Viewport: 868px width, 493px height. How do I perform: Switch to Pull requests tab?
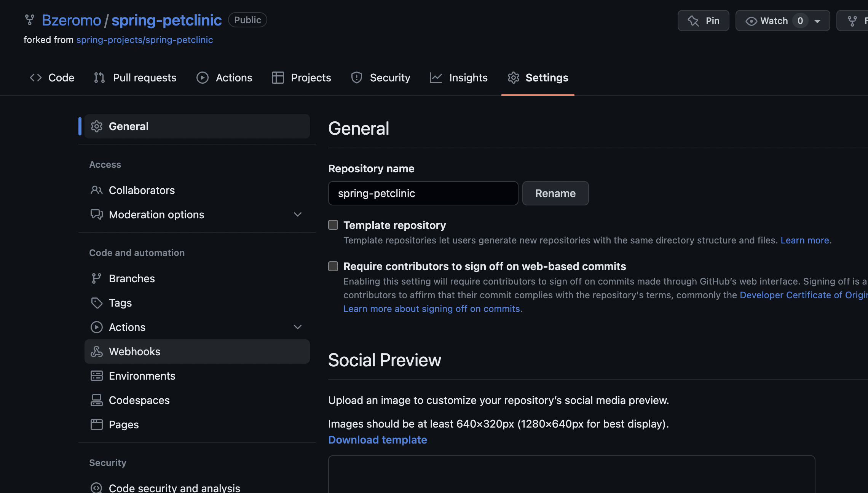[x=135, y=78]
